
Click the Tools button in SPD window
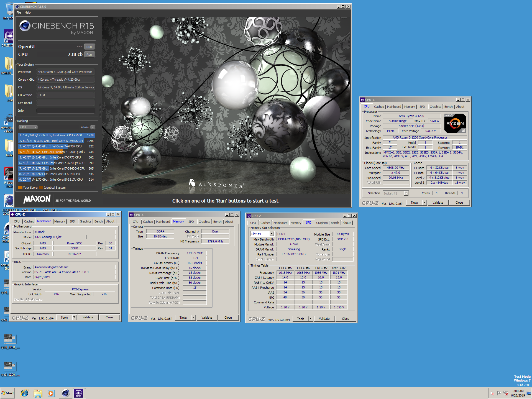[301, 319]
